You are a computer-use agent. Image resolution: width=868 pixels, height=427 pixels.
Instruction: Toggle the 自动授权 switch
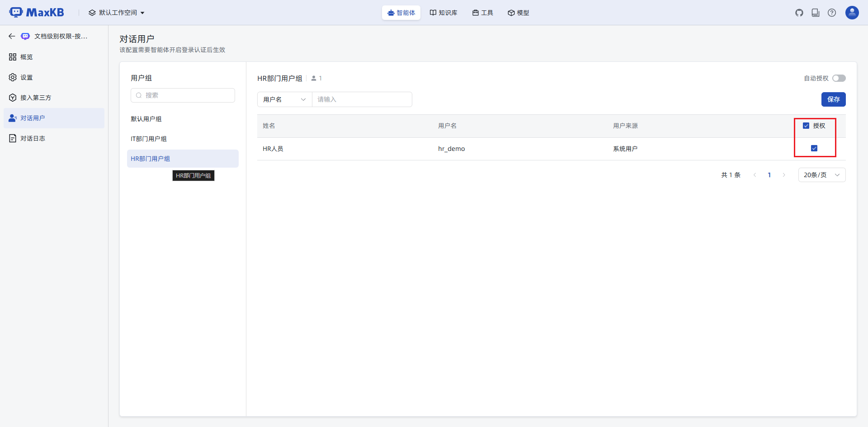(x=839, y=78)
